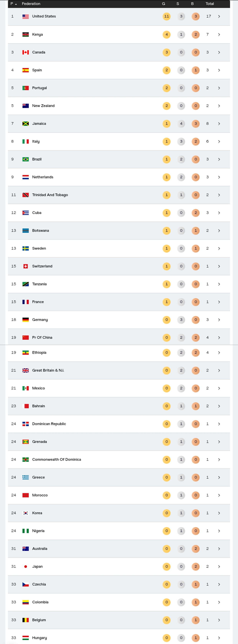The height and width of the screenshot is (644, 238).
Task: Click Germany's silver medal count badge
Action: click(181, 320)
